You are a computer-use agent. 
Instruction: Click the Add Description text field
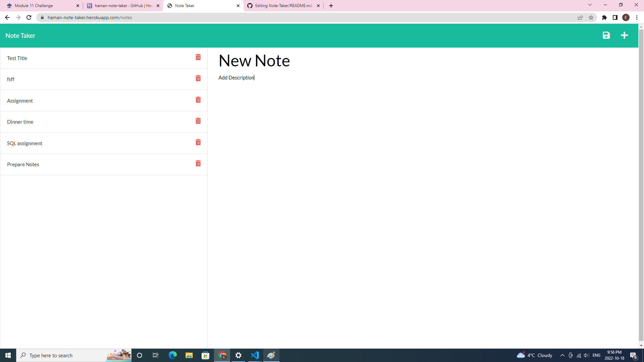click(x=236, y=77)
